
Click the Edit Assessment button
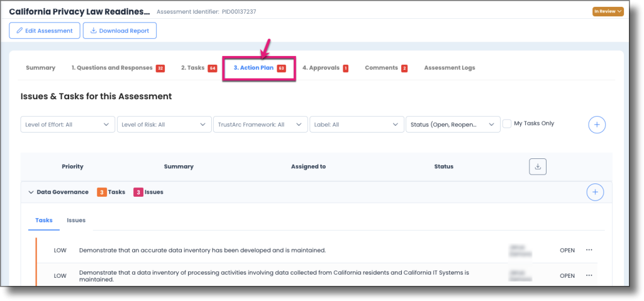tap(45, 31)
